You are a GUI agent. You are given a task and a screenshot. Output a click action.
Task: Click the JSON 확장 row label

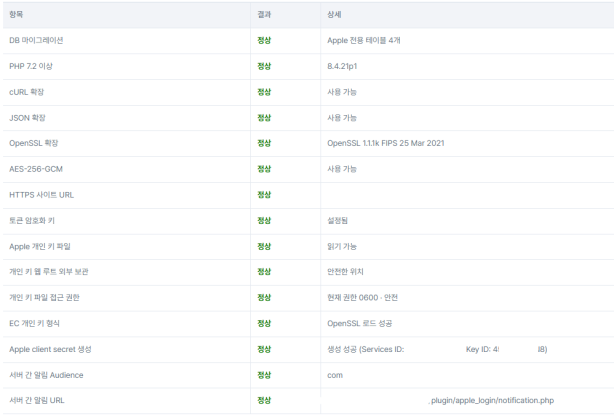point(27,118)
